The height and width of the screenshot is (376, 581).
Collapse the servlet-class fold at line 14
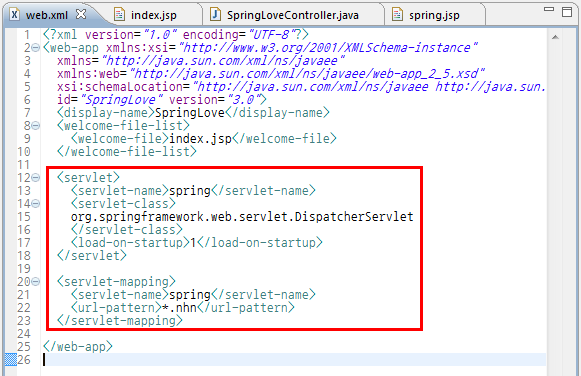36,204
